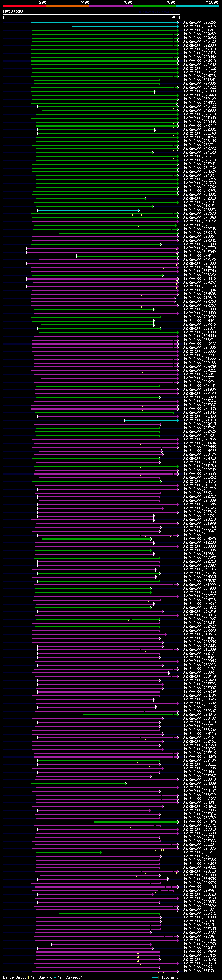Select the UniRef100_Q5DUH0 label
This screenshot has height=980, width=222.
click(x=199, y=57)
